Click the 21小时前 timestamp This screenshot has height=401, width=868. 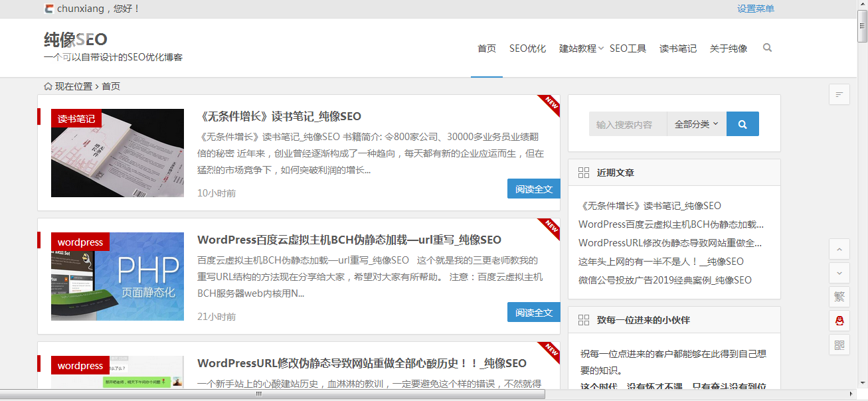pos(217,317)
